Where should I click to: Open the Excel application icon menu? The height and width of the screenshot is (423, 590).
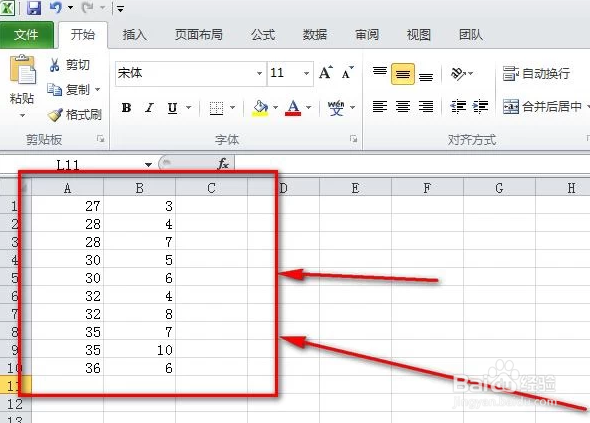8,8
